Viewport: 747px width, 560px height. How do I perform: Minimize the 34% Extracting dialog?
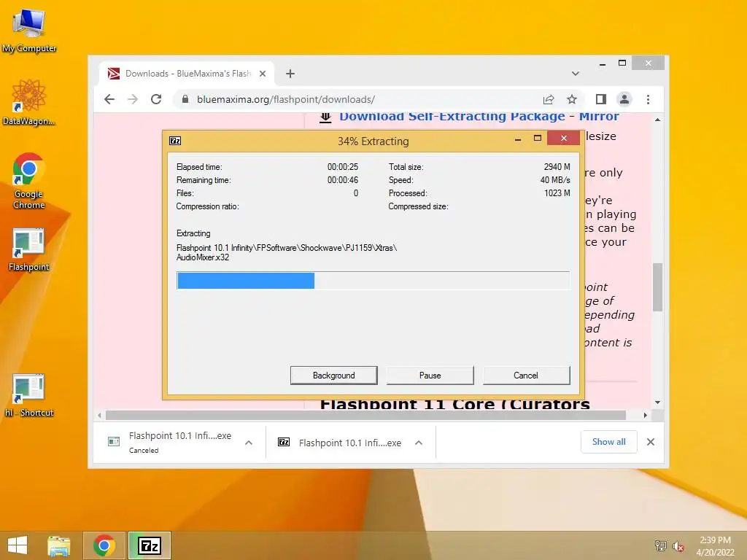tap(518, 139)
